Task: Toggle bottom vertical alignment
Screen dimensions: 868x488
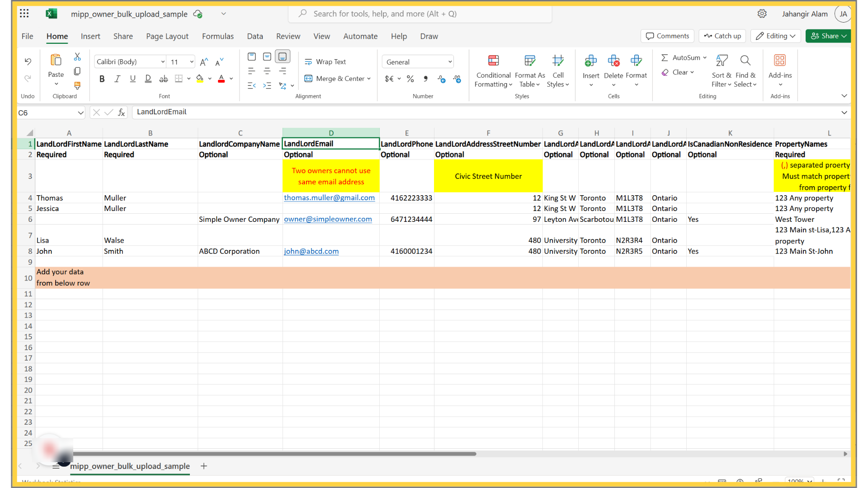Action: tap(283, 56)
